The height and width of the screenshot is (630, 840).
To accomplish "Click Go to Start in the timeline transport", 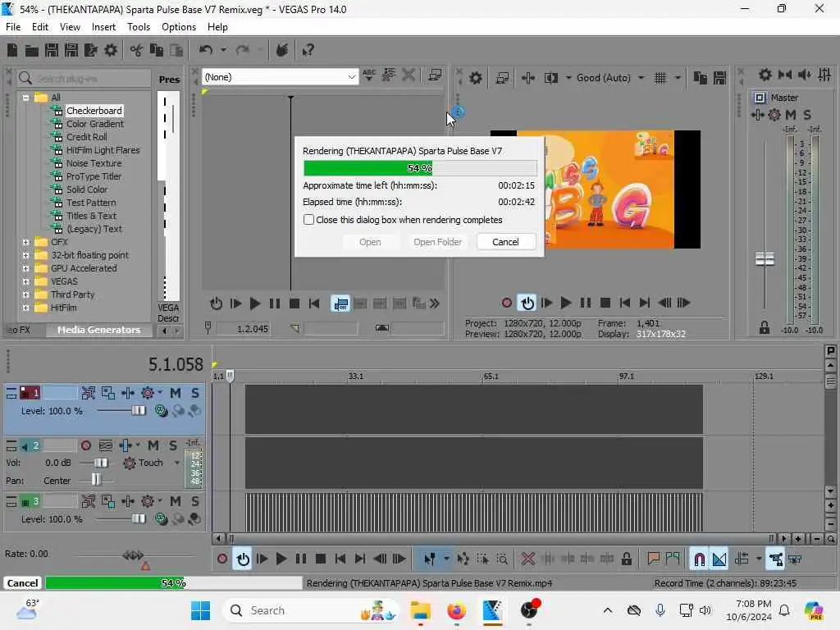I will click(340, 559).
